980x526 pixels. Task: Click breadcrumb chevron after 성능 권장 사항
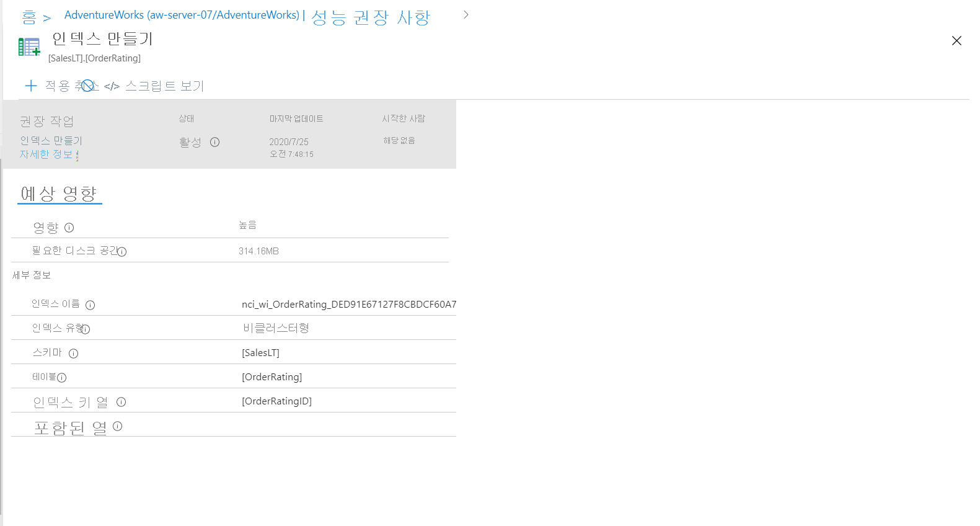click(x=466, y=14)
